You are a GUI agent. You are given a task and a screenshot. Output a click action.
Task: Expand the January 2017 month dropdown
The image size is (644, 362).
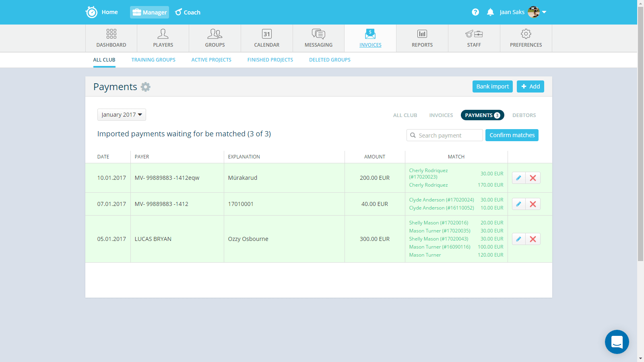pos(122,115)
